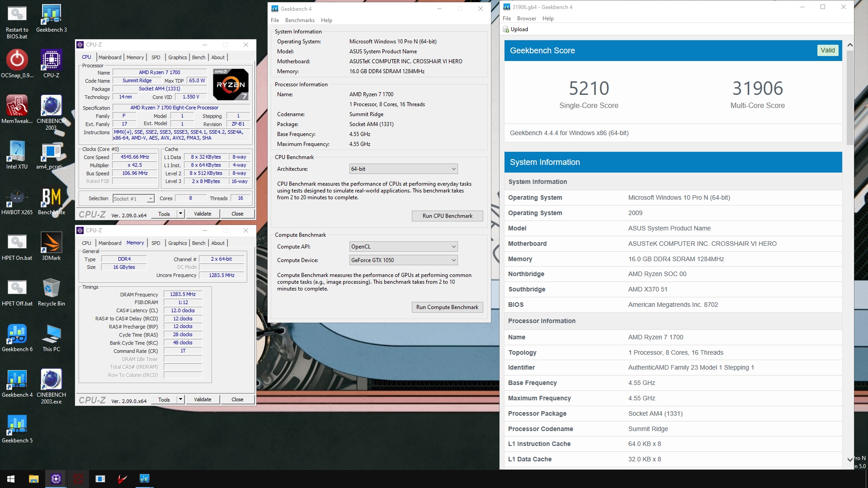The width and height of the screenshot is (868, 488).
Task: Launch Geekbench 5 desktop shortcut
Action: [x=17, y=429]
